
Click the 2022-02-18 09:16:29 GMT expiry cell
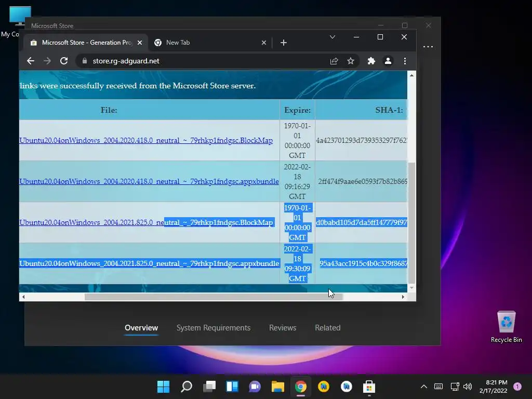point(297,181)
